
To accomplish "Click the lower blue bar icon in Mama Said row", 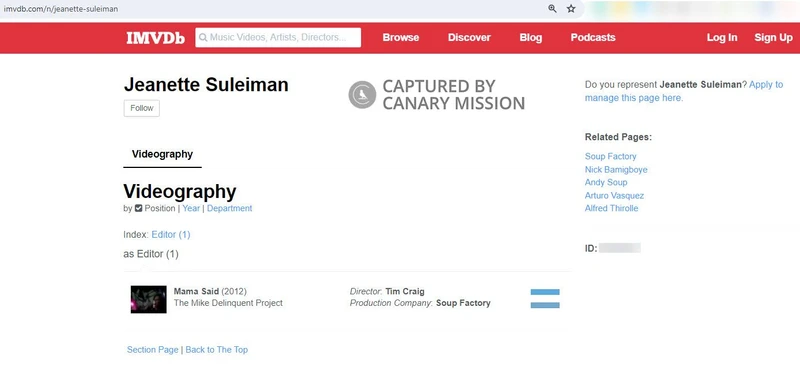I will tap(545, 305).
